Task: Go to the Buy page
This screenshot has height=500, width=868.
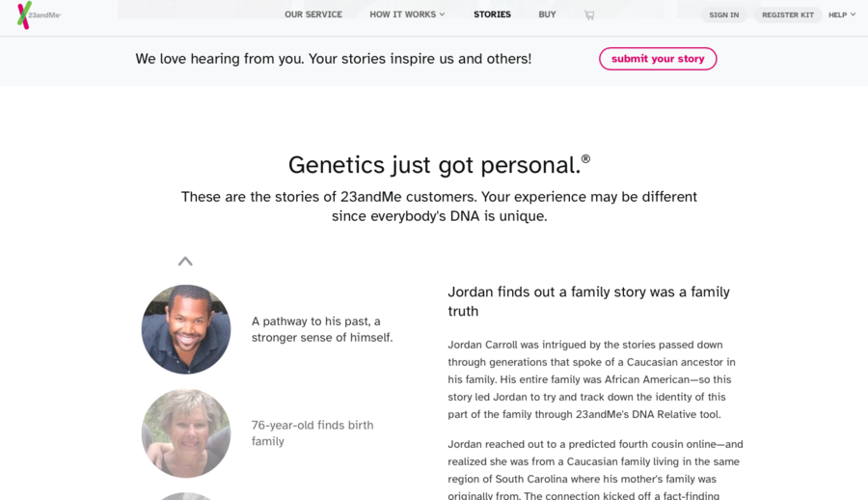Action: tap(547, 14)
